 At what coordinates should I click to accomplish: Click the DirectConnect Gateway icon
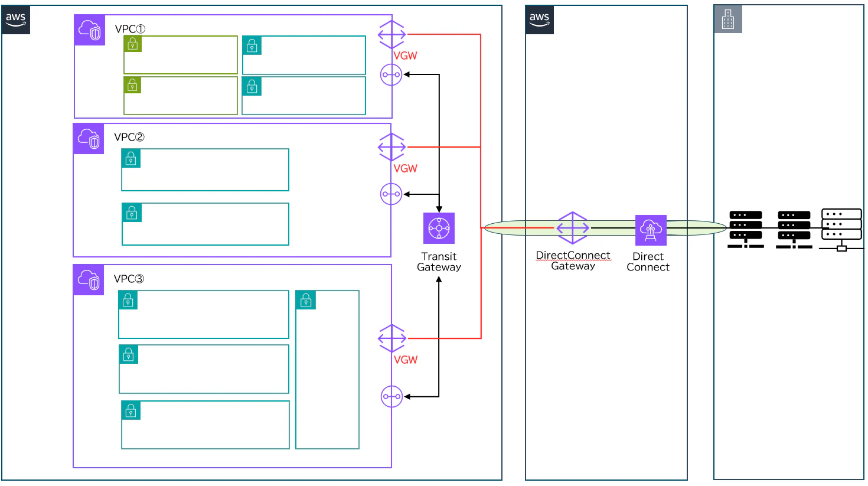click(573, 227)
